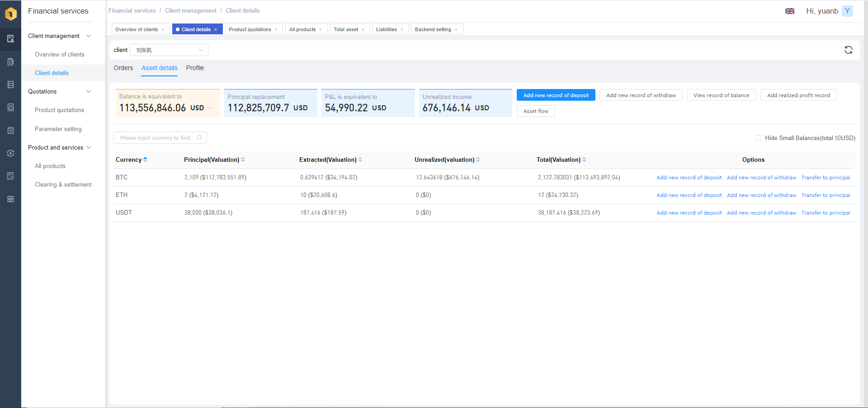Add new record of withdraw for ETH
This screenshot has height=408, width=868.
point(762,195)
